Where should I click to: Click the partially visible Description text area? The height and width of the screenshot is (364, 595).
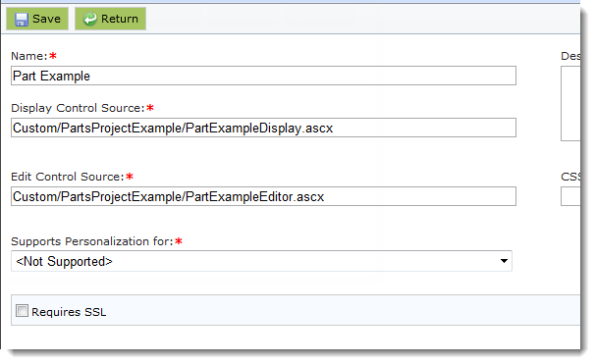pyautogui.click(x=570, y=104)
